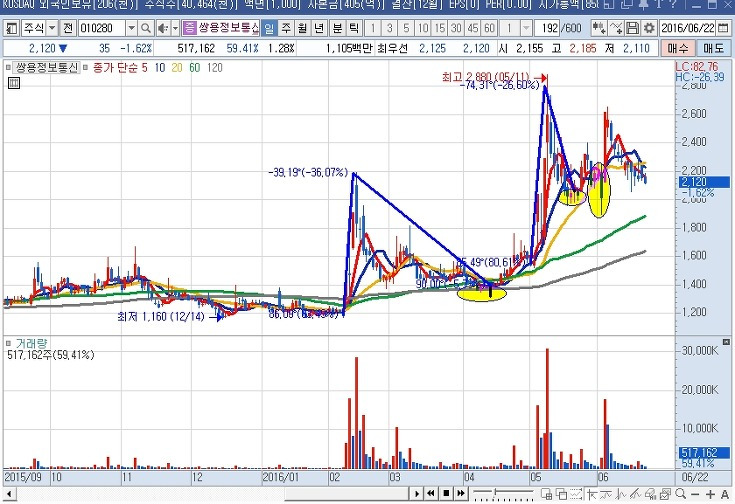Screen dimensions: 735x504
Task: Click the trend line drawing tool icon
Action: [x=606, y=494]
